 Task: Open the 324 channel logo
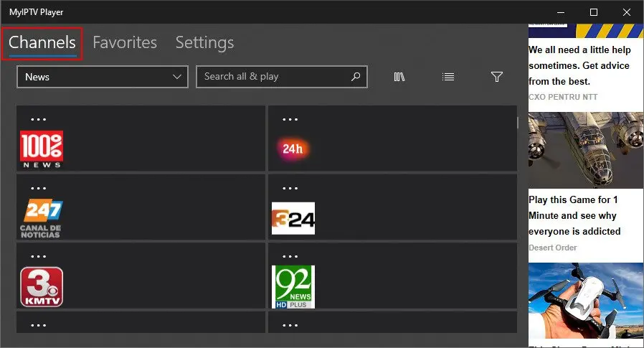[293, 218]
